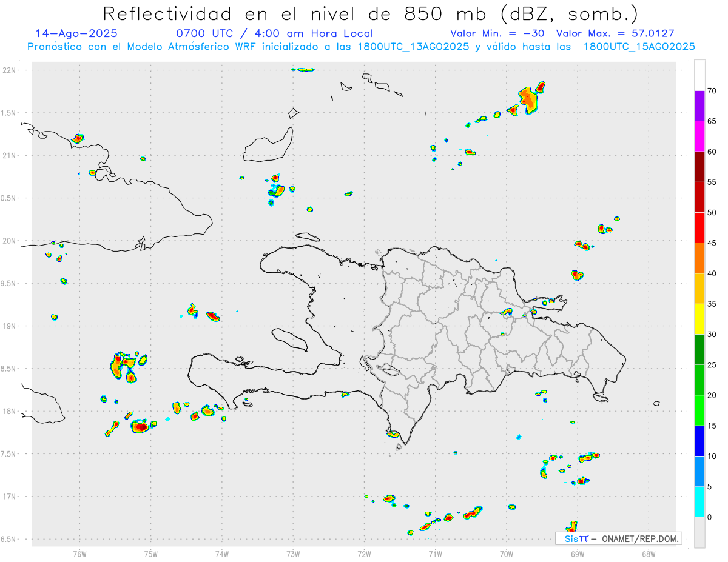This screenshot has height=562, width=728.
Task: Select the colorbar value label '0'
Action: click(710, 517)
